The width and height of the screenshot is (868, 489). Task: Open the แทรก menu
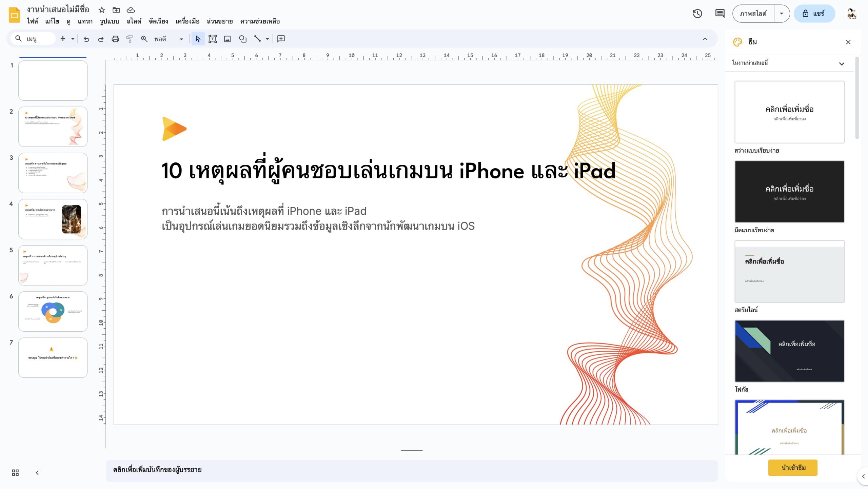(x=85, y=21)
